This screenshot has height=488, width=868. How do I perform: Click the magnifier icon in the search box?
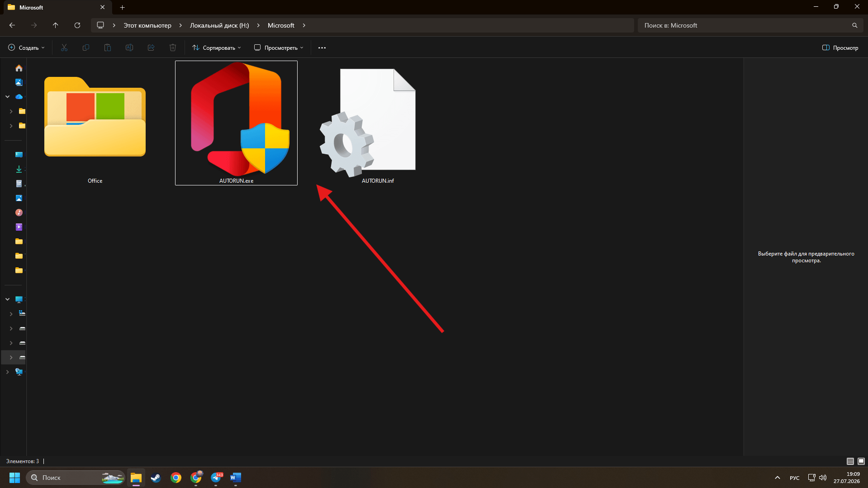[x=855, y=25]
